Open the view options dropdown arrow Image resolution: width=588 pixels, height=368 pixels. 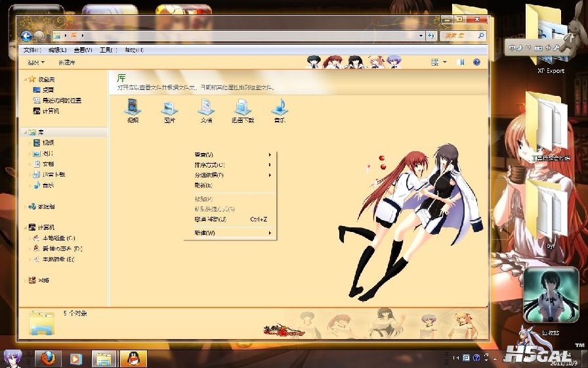[445, 62]
